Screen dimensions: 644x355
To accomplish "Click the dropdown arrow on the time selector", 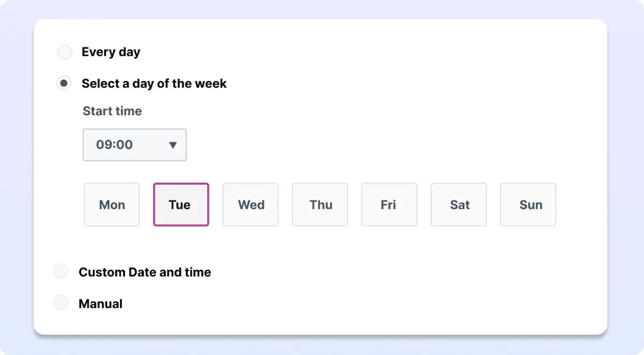I will pos(173,145).
